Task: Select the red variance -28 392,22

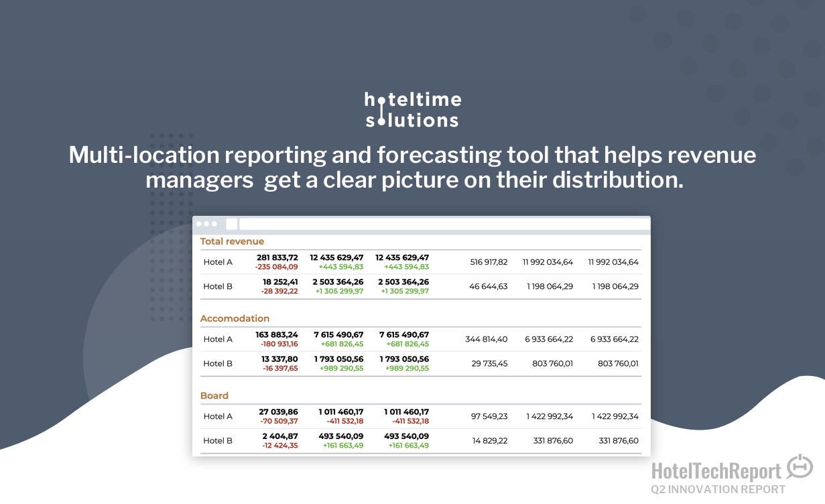Action: (x=279, y=291)
